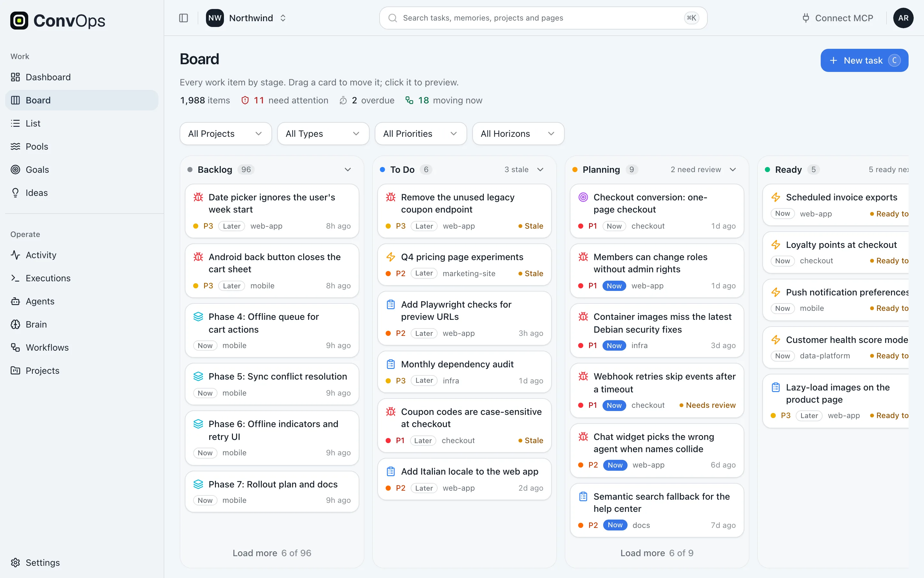
Task: Click the shield need-attention icon
Action: 245,100
